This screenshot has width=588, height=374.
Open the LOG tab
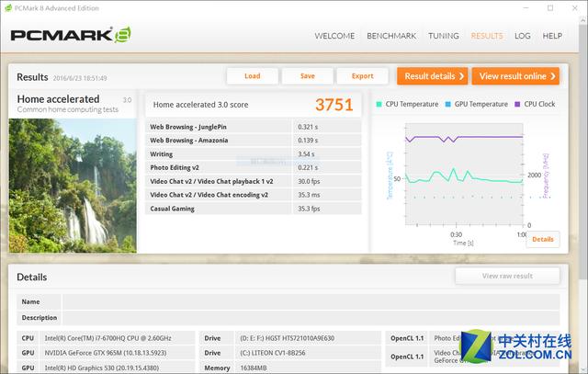click(x=523, y=36)
